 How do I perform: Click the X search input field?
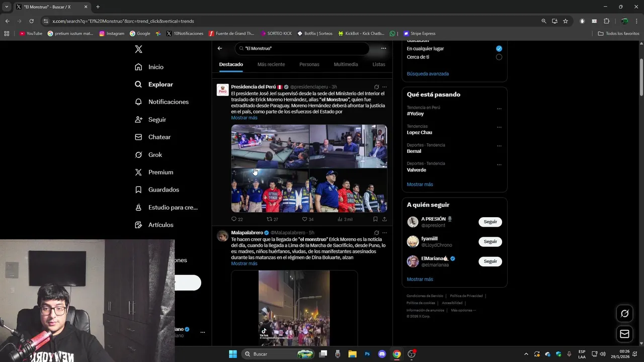click(302, 48)
